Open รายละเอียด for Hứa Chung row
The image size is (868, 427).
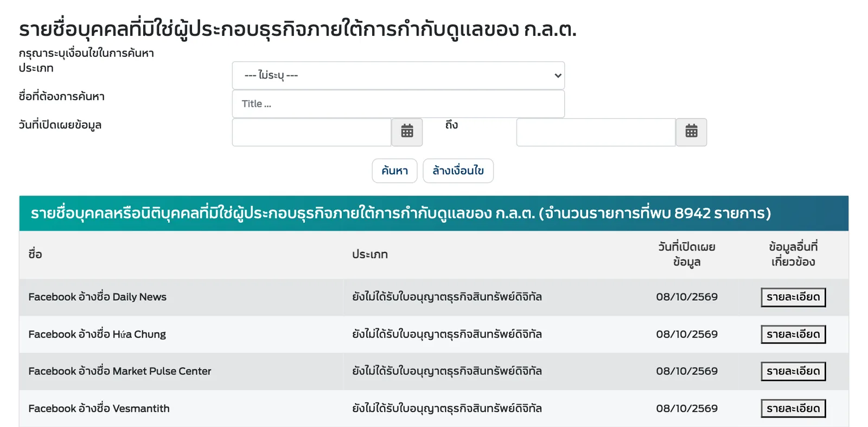(793, 334)
